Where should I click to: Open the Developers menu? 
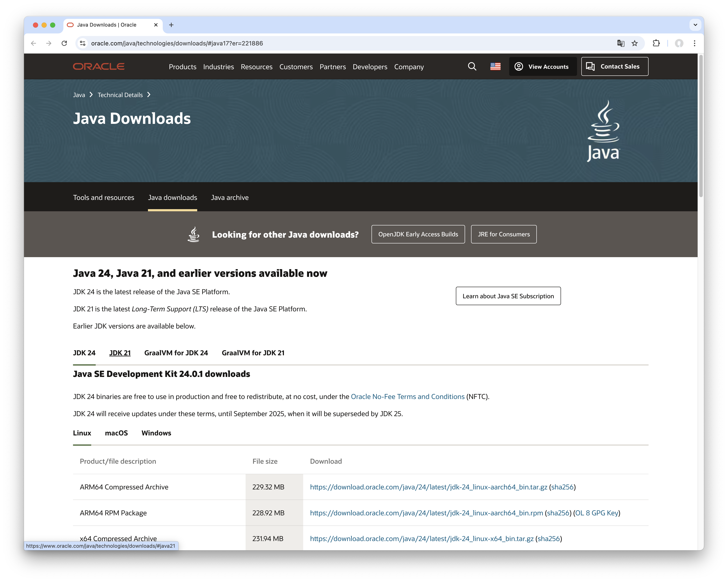coord(370,67)
